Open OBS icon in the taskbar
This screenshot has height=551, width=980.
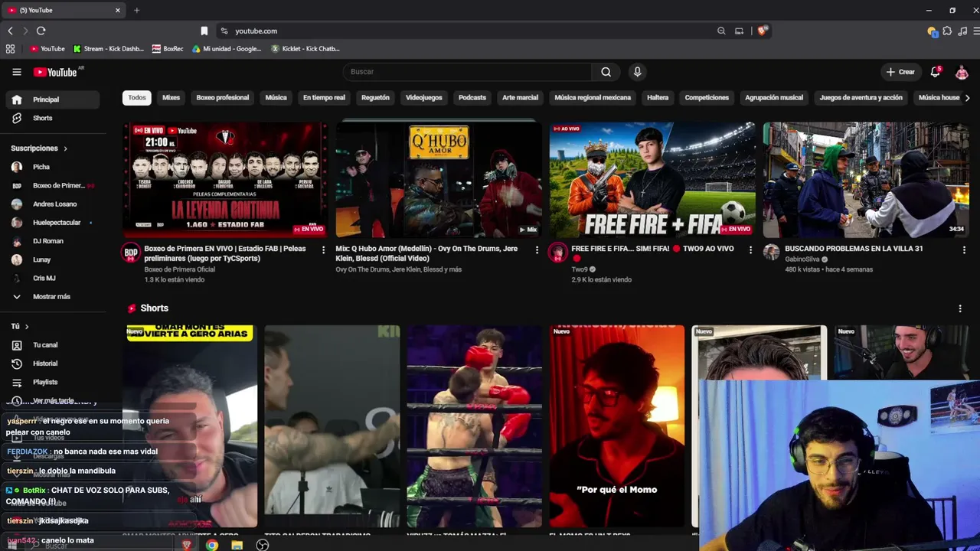(x=263, y=545)
